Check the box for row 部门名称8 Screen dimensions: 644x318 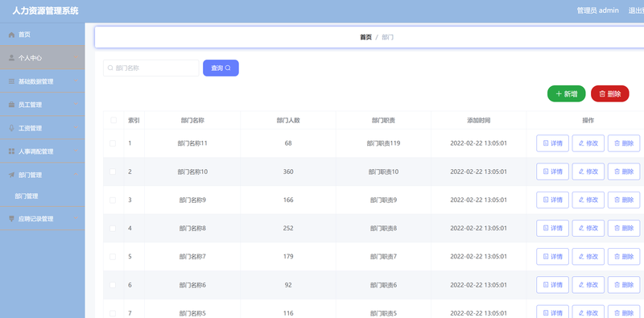coord(113,228)
